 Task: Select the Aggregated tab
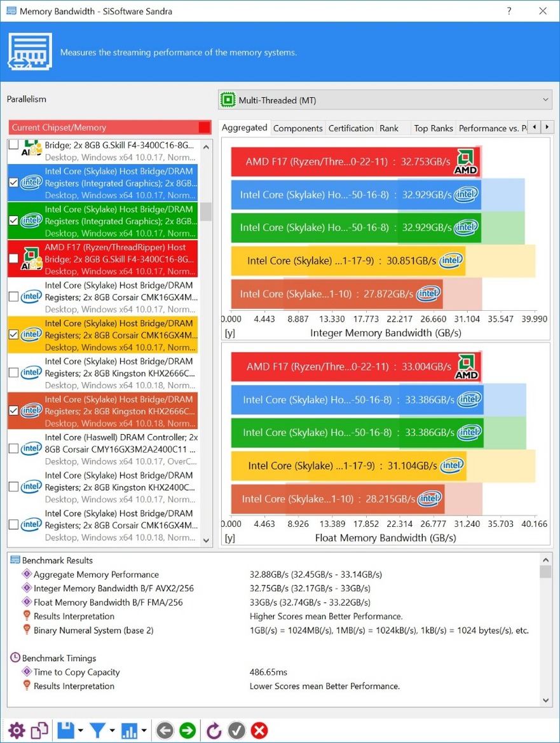245,128
